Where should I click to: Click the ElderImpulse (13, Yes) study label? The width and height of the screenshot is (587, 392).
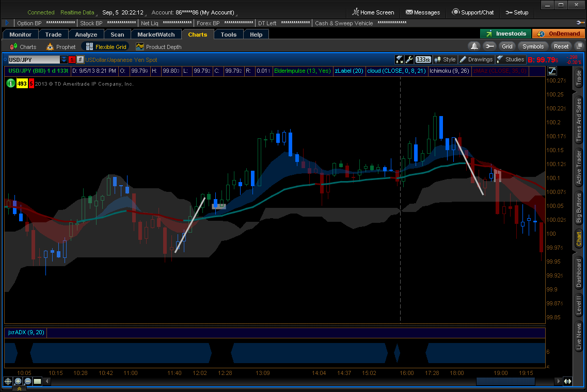click(x=303, y=71)
